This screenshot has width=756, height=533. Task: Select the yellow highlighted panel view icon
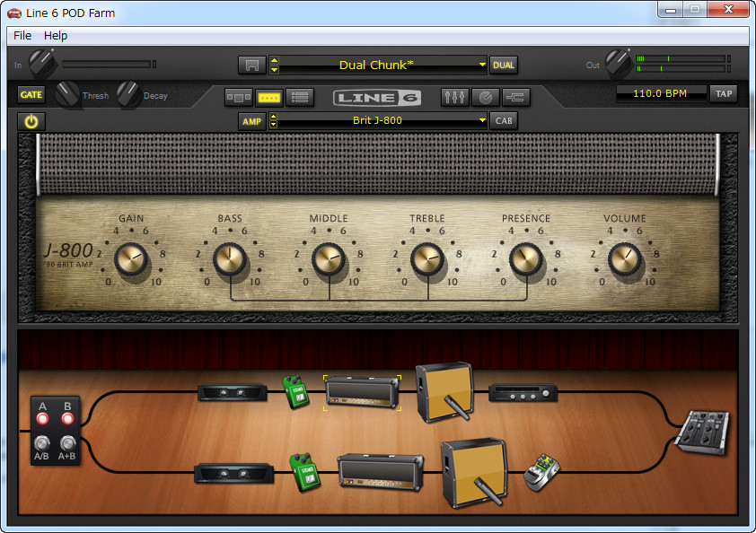269,97
